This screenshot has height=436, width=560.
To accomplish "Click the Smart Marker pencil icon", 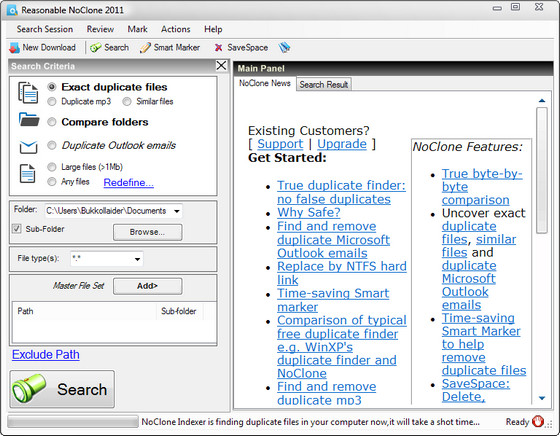I will coord(145,48).
